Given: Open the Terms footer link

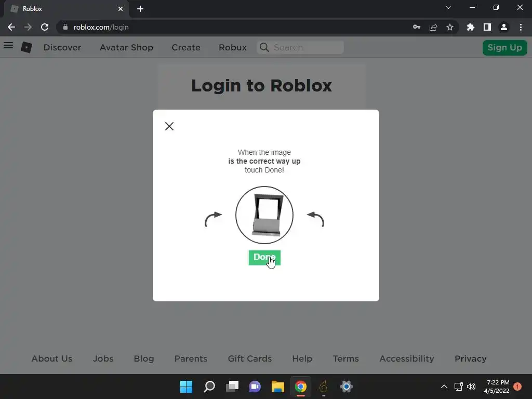Looking at the screenshot, I should pos(345,358).
